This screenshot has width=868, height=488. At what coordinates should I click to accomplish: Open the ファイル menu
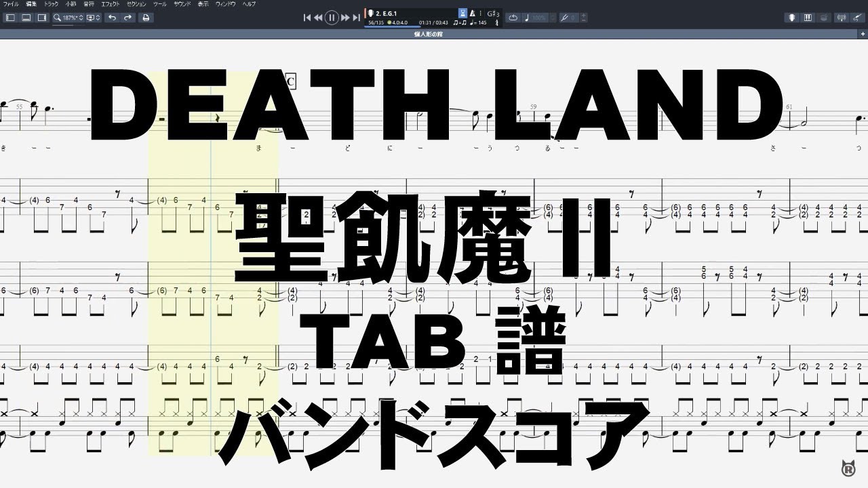tap(12, 4)
